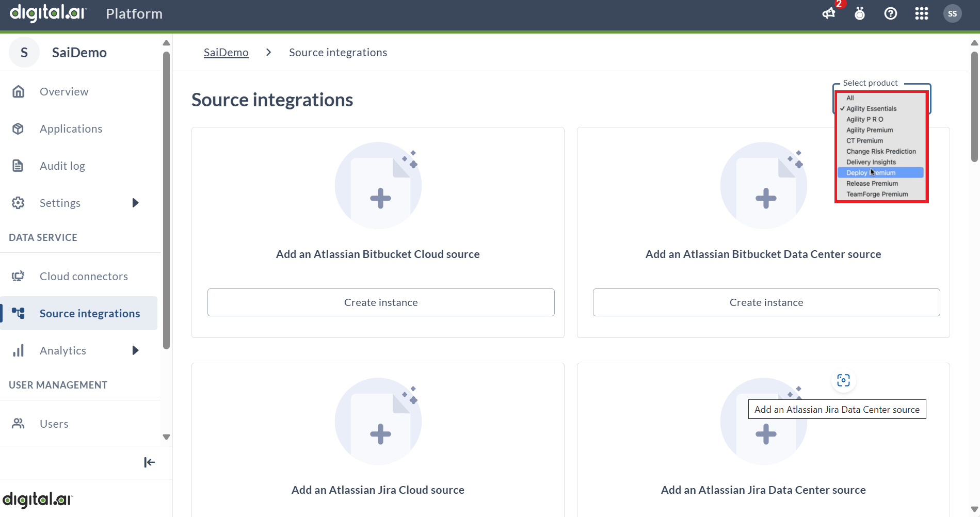The height and width of the screenshot is (517, 980).
Task: Click the Analytics bar chart icon
Action: (19, 350)
